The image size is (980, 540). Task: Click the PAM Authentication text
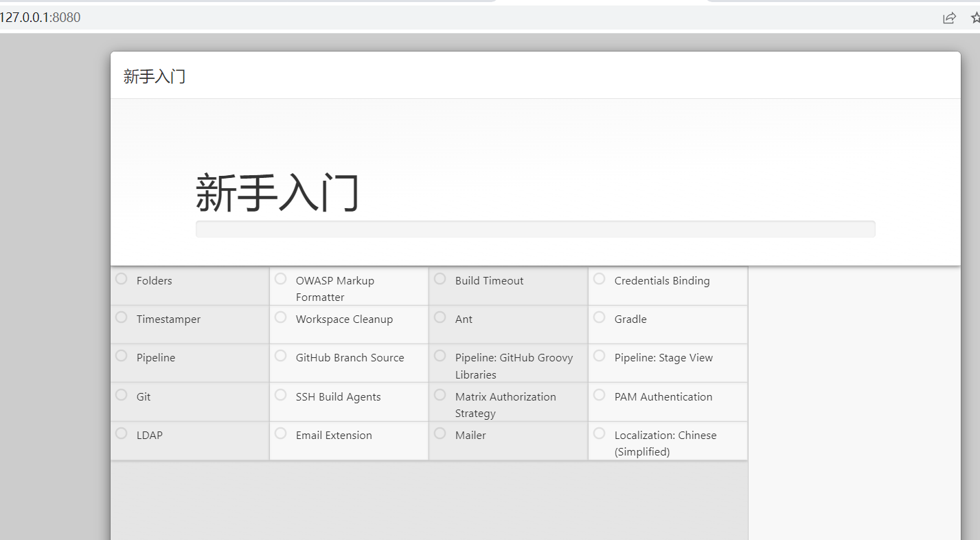(663, 396)
